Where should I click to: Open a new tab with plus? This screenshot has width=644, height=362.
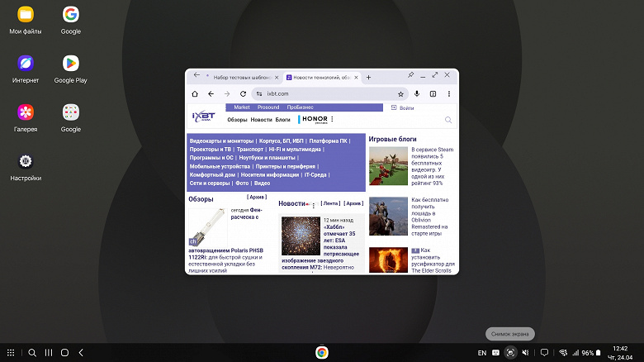click(368, 78)
